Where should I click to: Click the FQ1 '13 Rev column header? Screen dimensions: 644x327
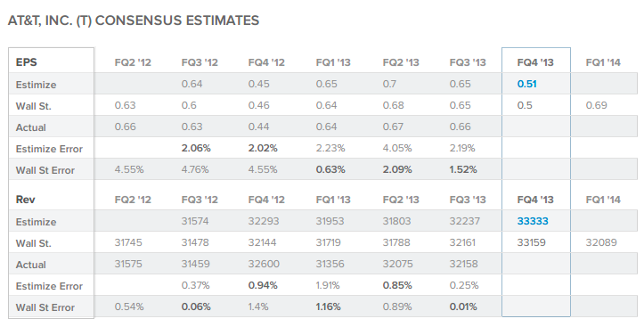[333, 200]
